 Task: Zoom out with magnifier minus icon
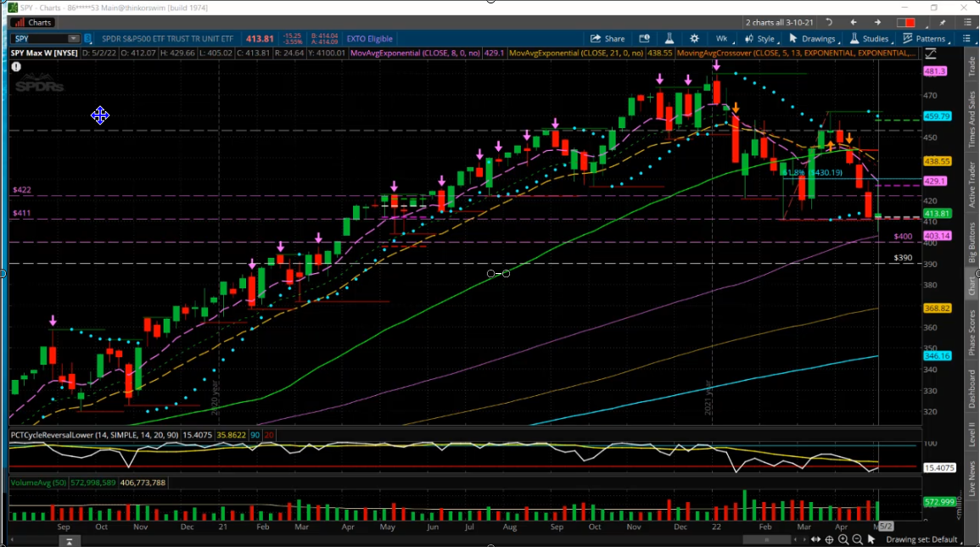[857, 539]
